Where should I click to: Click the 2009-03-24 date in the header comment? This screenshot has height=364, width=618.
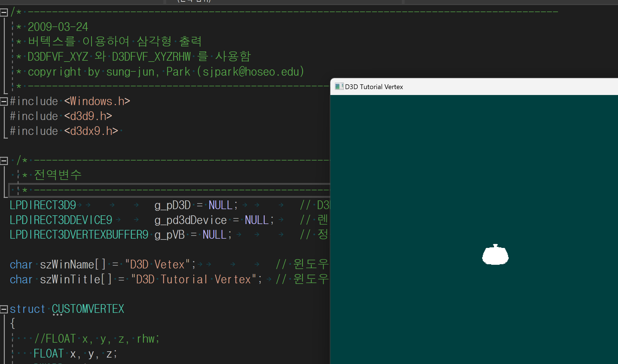(58, 27)
